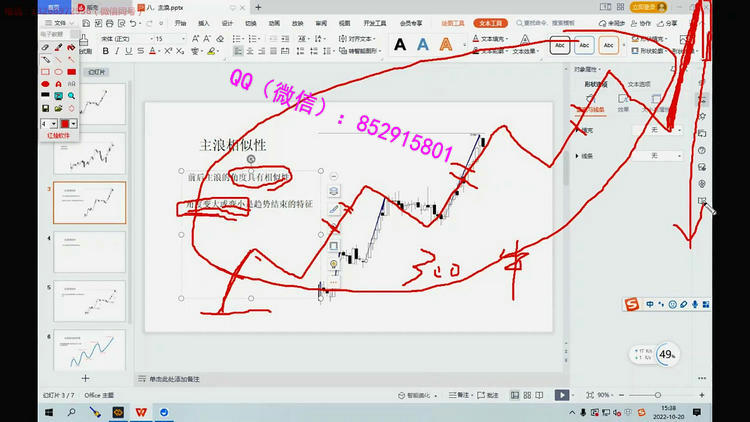The width and height of the screenshot is (750, 422).
Task: Switch to normal view in the status bar
Action: coord(513,395)
